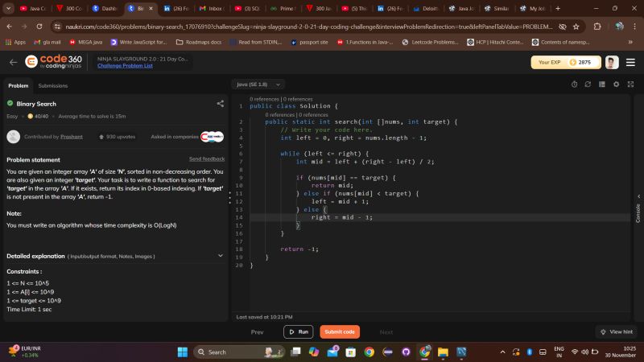
Task: Click the back arrow next to Code360 logo
Action: tap(13, 62)
